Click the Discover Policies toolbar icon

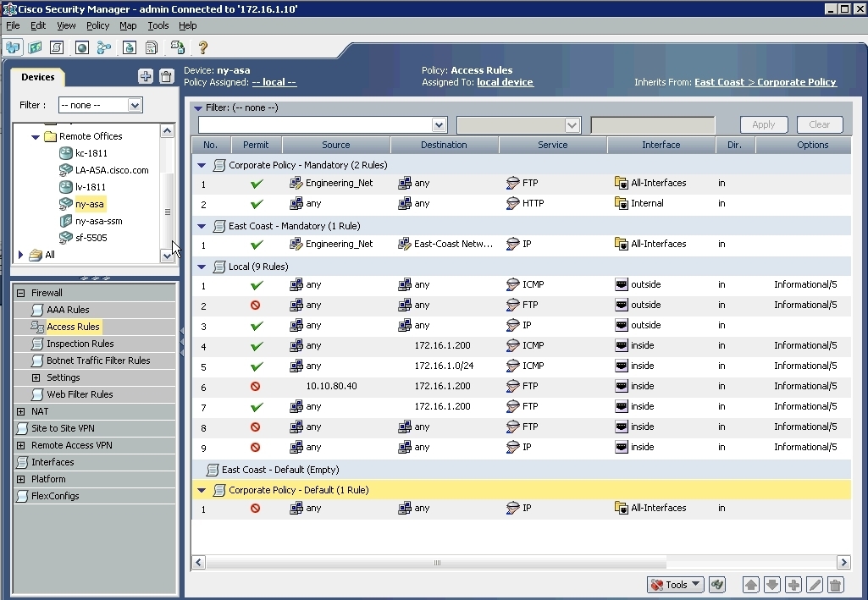[178, 47]
